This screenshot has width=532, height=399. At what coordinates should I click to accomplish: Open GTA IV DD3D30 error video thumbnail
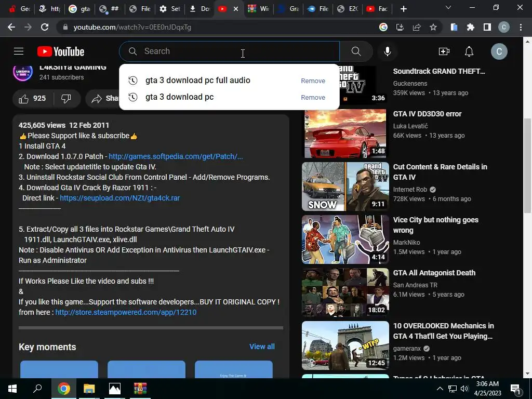345,134
